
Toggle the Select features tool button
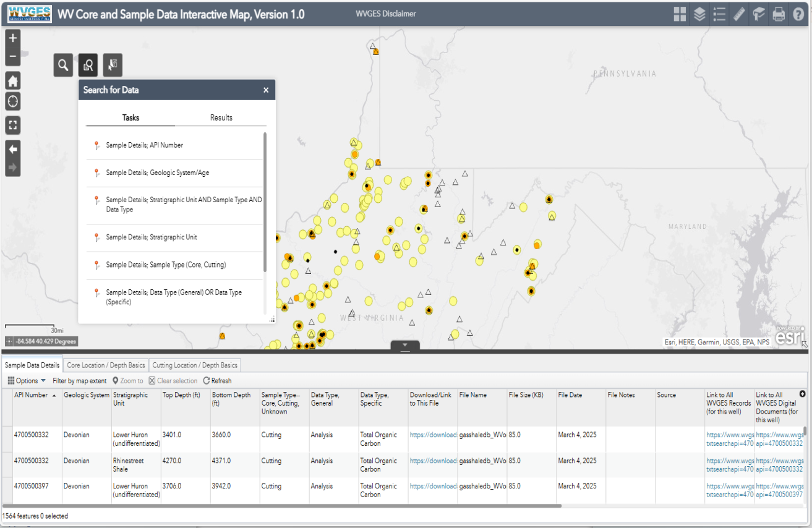point(113,65)
